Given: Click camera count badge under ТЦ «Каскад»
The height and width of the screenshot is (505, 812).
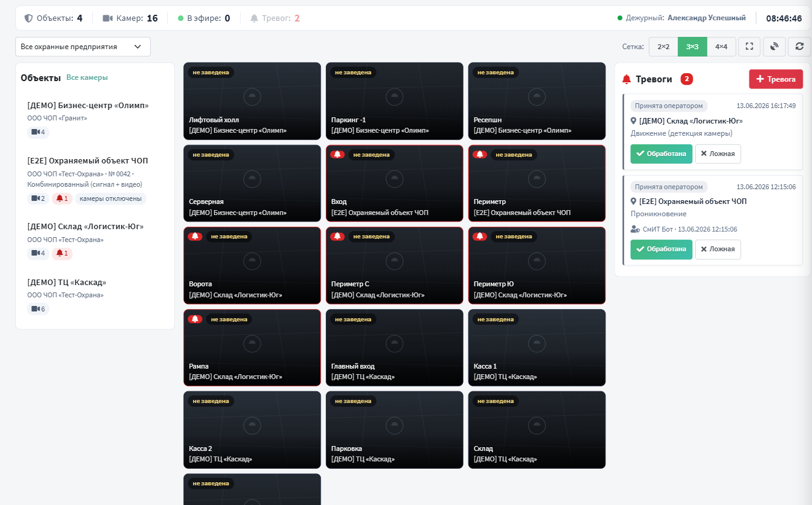Looking at the screenshot, I should tap(38, 309).
